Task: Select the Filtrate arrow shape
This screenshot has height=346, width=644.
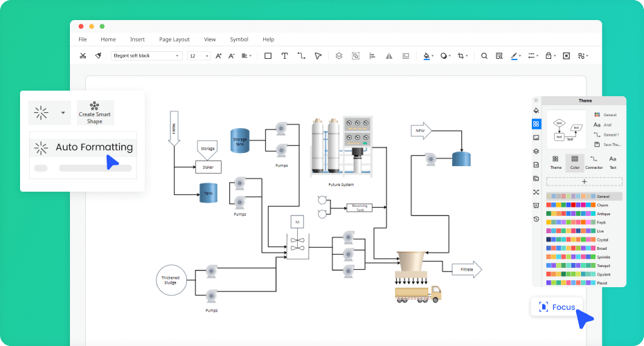Action: coord(467,270)
